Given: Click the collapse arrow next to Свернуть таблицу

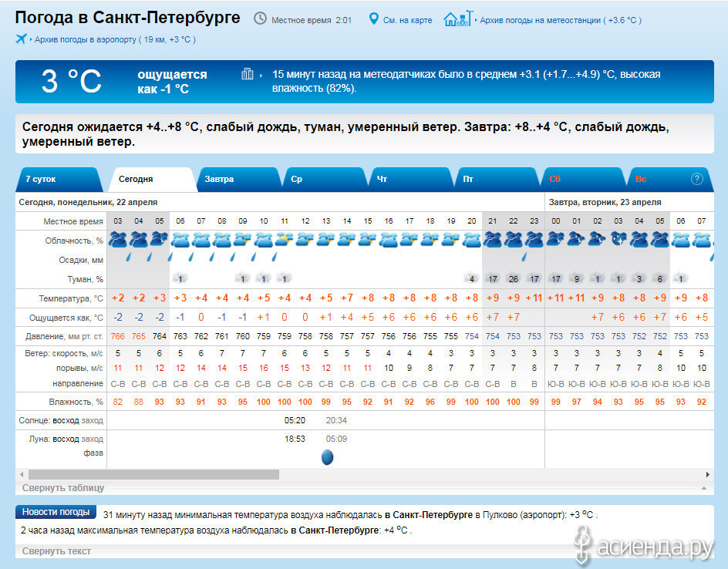Looking at the screenshot, I should click(x=704, y=488).
